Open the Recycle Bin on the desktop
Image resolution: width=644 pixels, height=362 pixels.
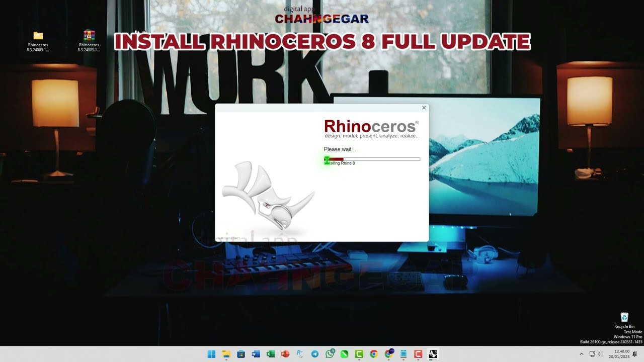pyautogui.click(x=624, y=320)
